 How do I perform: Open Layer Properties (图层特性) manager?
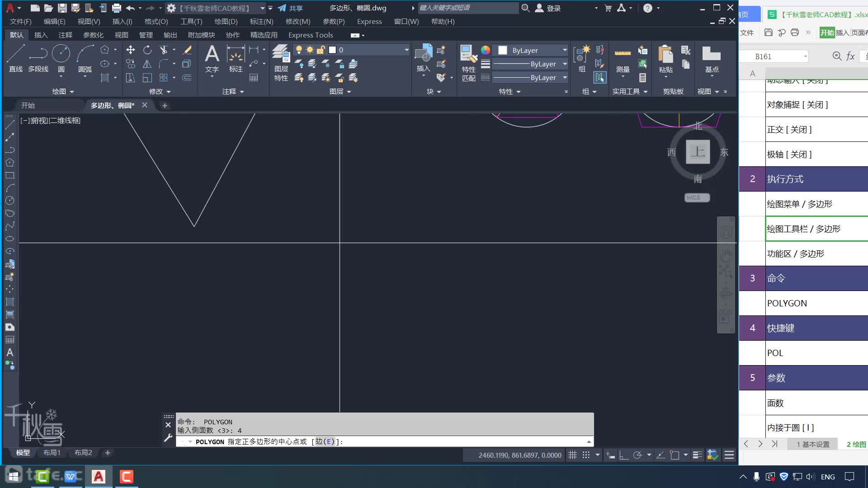[x=281, y=62]
